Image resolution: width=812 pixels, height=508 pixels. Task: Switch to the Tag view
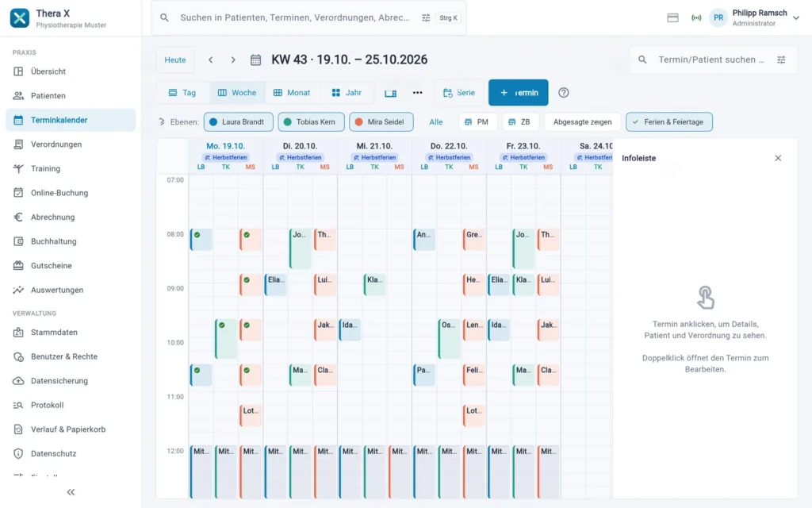point(183,93)
